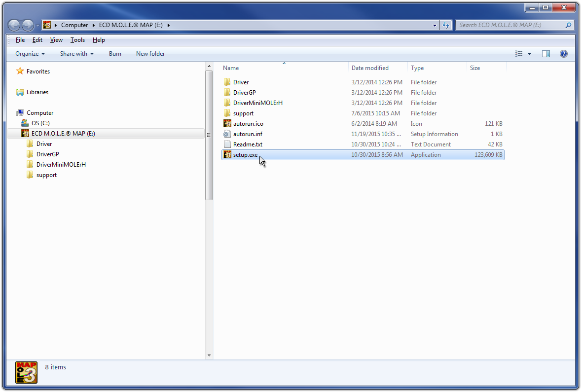Screen dimensions: 582x392
Task: Open Help with the question mark icon
Action: click(563, 54)
